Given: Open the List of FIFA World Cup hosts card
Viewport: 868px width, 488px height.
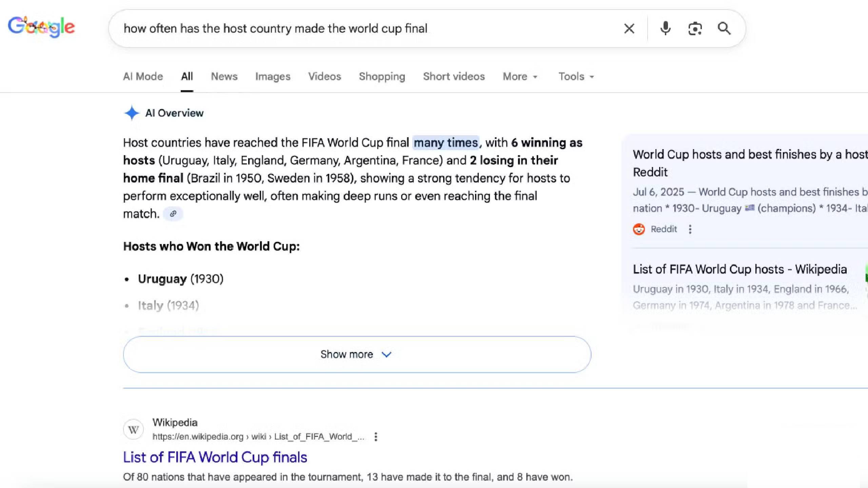Looking at the screenshot, I should [x=739, y=269].
